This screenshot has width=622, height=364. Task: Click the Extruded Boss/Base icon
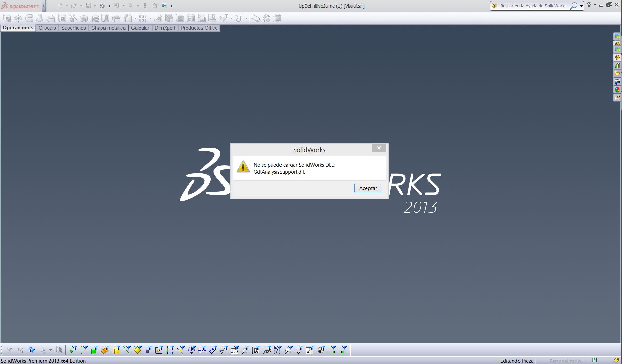pyautogui.click(x=7, y=18)
